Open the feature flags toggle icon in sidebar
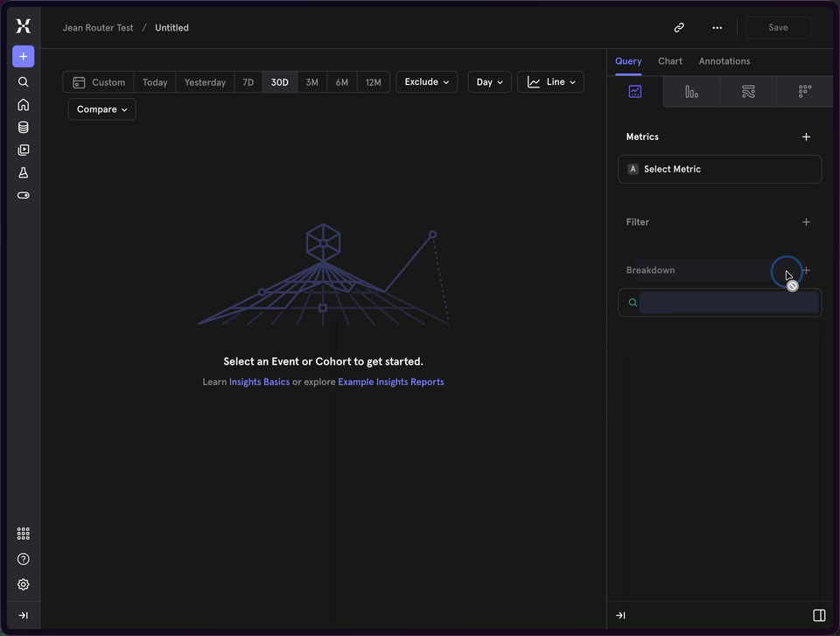 tap(24, 196)
